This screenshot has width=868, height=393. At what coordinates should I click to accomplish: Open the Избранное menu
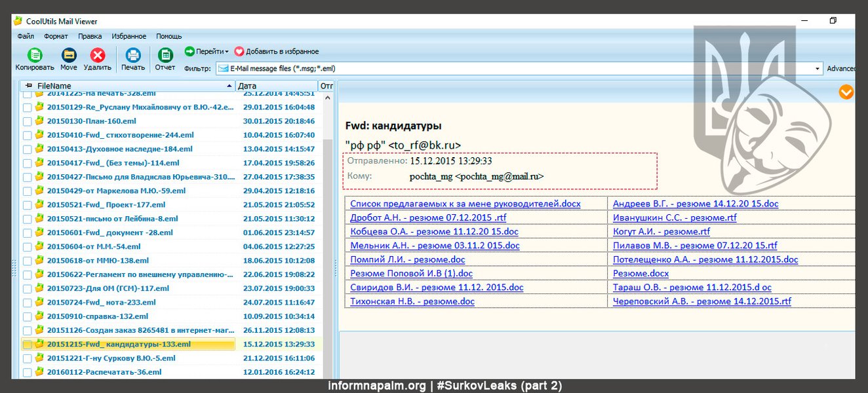pos(129,37)
